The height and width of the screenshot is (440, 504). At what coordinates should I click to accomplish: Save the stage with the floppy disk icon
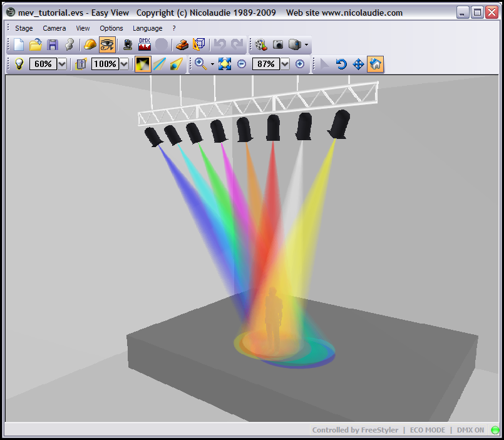pyautogui.click(x=53, y=44)
